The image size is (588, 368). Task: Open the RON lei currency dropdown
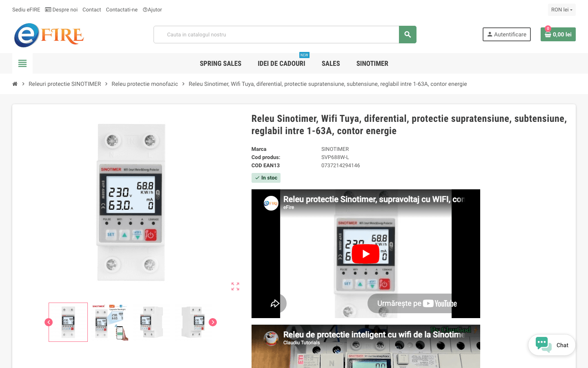[562, 10]
